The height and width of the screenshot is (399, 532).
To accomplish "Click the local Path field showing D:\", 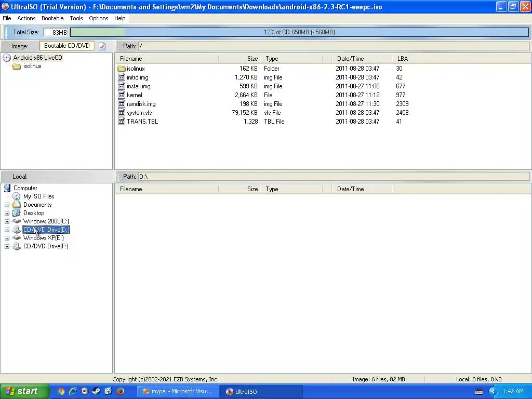I will 334,177.
